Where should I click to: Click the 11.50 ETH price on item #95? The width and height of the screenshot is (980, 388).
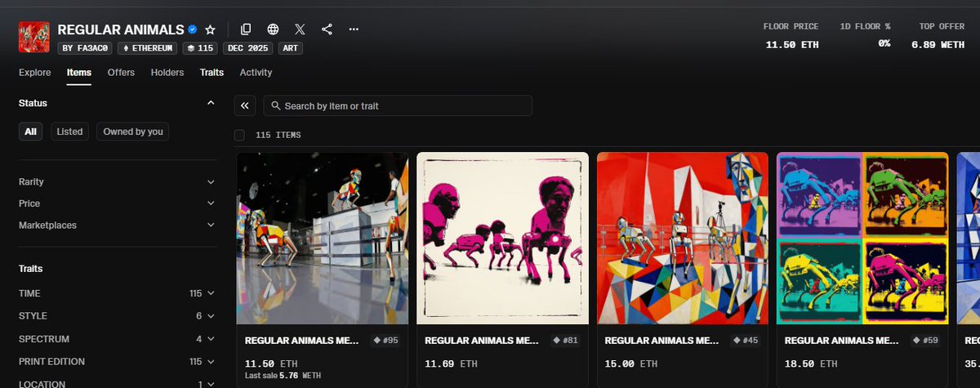pos(272,363)
